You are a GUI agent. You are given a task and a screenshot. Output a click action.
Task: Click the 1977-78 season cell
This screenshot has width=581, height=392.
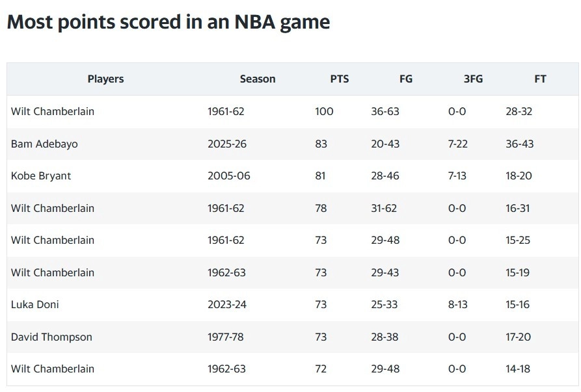[226, 337]
